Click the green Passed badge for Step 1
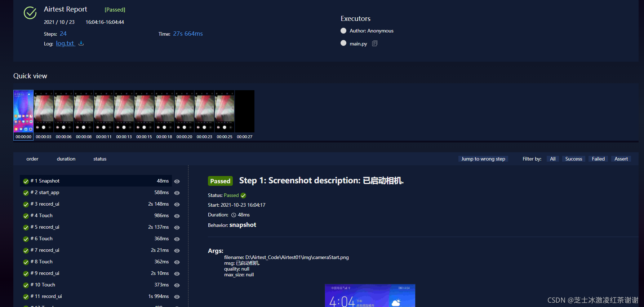Screen dimensions: 644x307 point(220,181)
